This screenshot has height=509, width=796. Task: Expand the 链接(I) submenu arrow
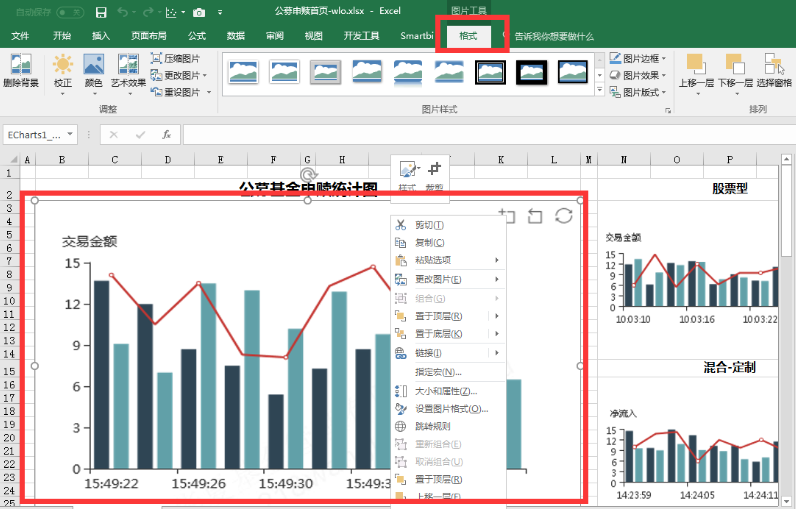pos(497,353)
